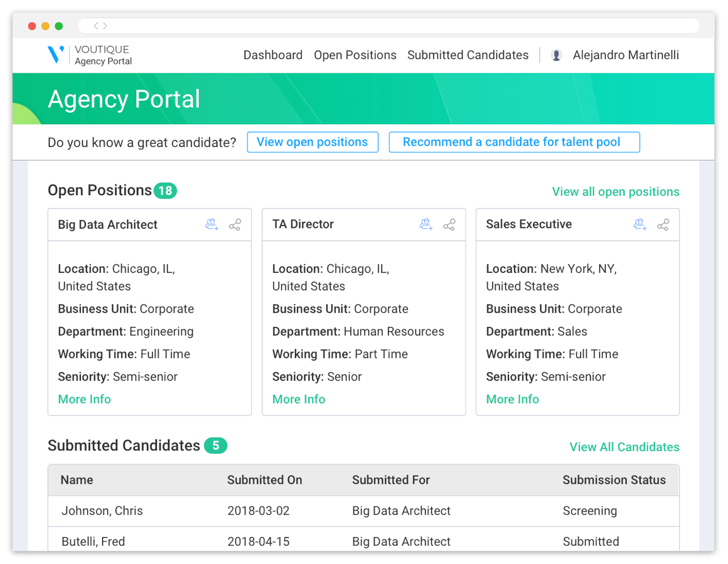
Task: Share the Sales Executive position
Action: 663,225
